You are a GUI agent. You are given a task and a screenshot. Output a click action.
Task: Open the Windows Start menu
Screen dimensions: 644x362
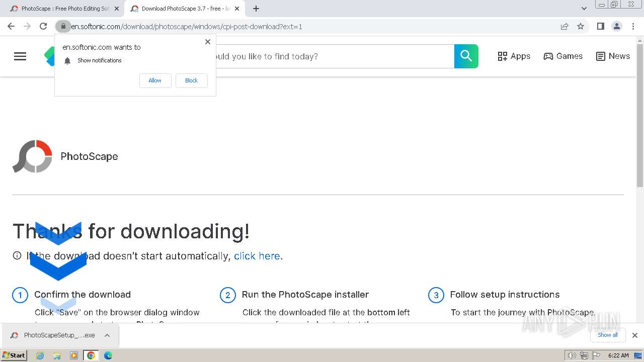(x=14, y=355)
